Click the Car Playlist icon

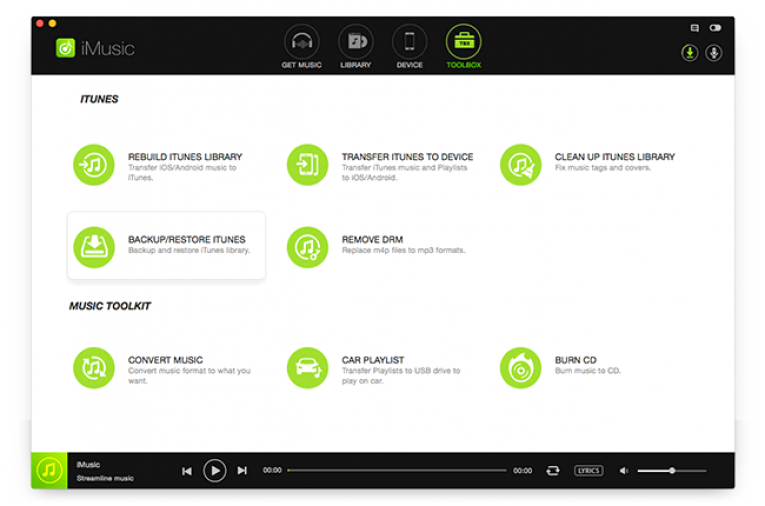(x=307, y=368)
